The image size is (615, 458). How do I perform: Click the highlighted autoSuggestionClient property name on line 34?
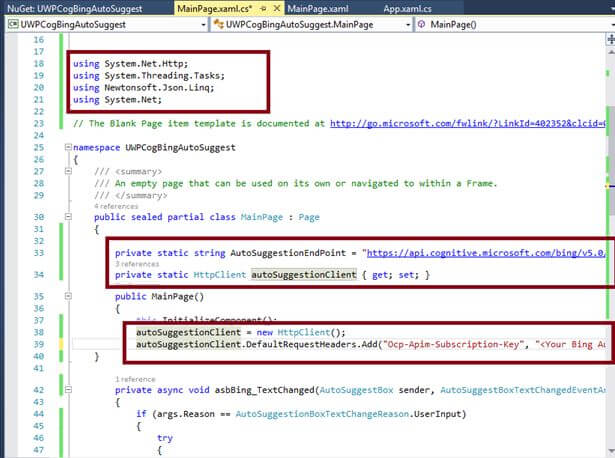tap(304, 275)
